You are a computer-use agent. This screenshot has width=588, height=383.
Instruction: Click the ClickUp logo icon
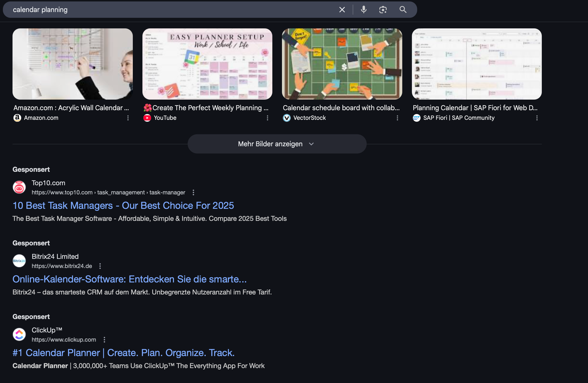(x=19, y=334)
